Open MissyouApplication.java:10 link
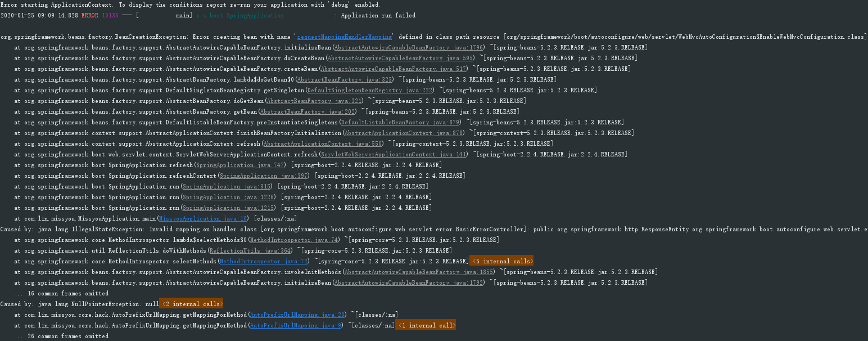 click(x=204, y=218)
